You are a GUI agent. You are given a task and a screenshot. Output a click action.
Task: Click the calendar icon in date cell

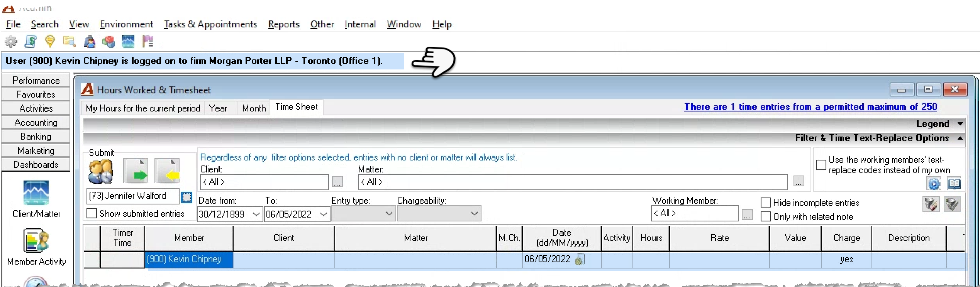[580, 259]
